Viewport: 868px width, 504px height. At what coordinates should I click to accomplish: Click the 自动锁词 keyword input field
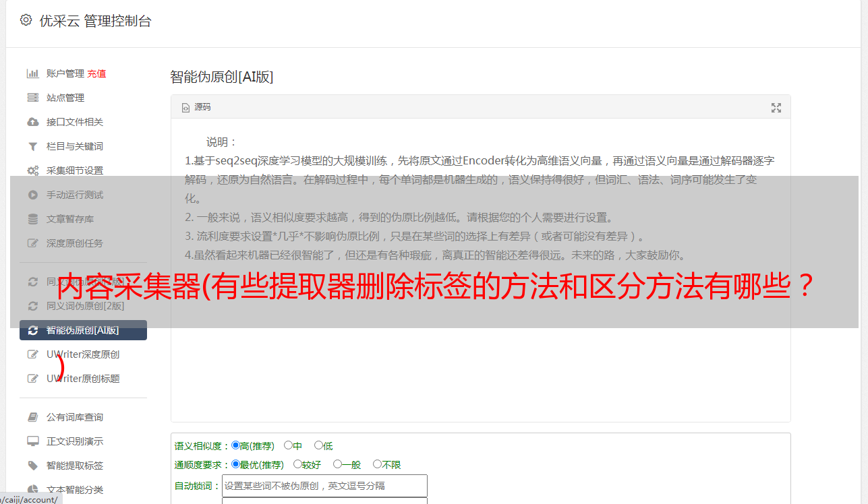pos(324,486)
